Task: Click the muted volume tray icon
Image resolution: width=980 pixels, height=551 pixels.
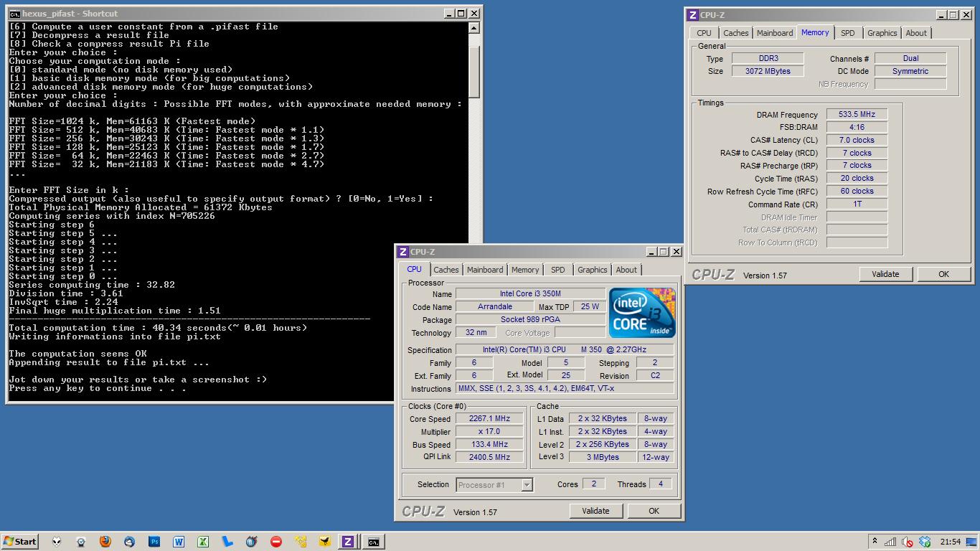Action: click(x=908, y=542)
